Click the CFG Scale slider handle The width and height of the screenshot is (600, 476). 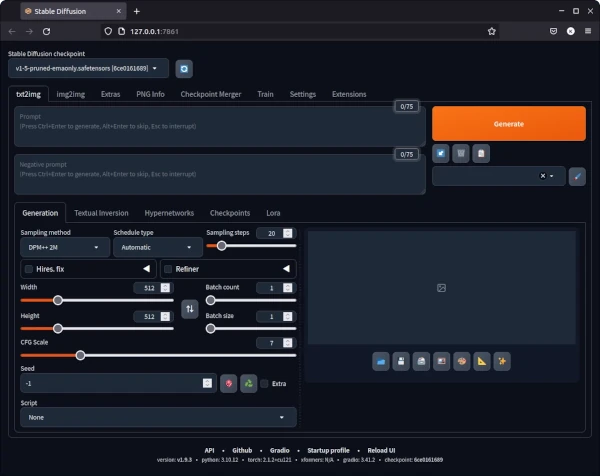pos(80,355)
